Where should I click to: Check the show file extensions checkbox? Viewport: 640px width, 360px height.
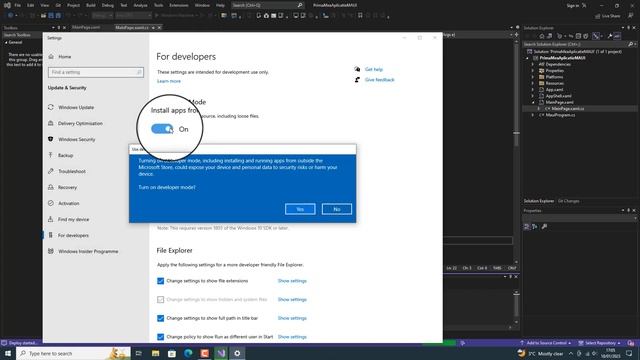coord(160,281)
